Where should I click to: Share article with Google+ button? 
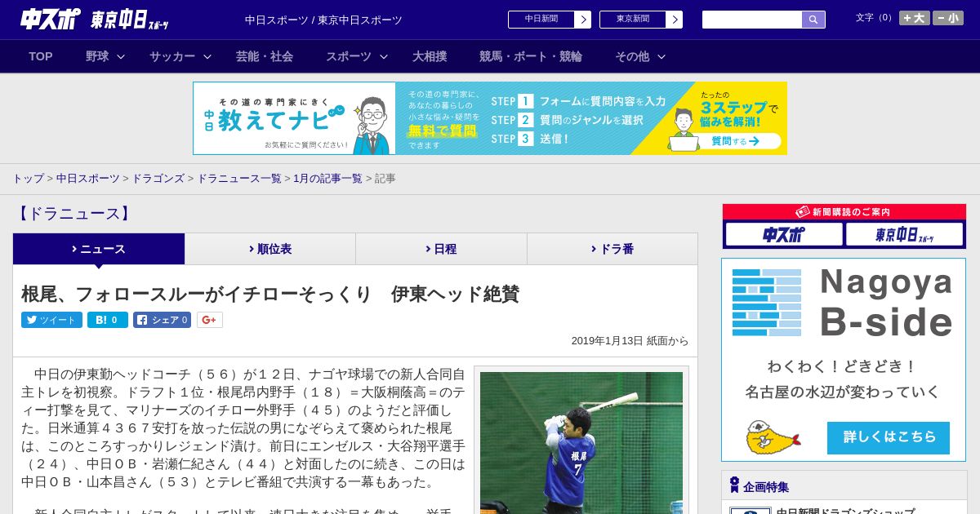[x=209, y=320]
